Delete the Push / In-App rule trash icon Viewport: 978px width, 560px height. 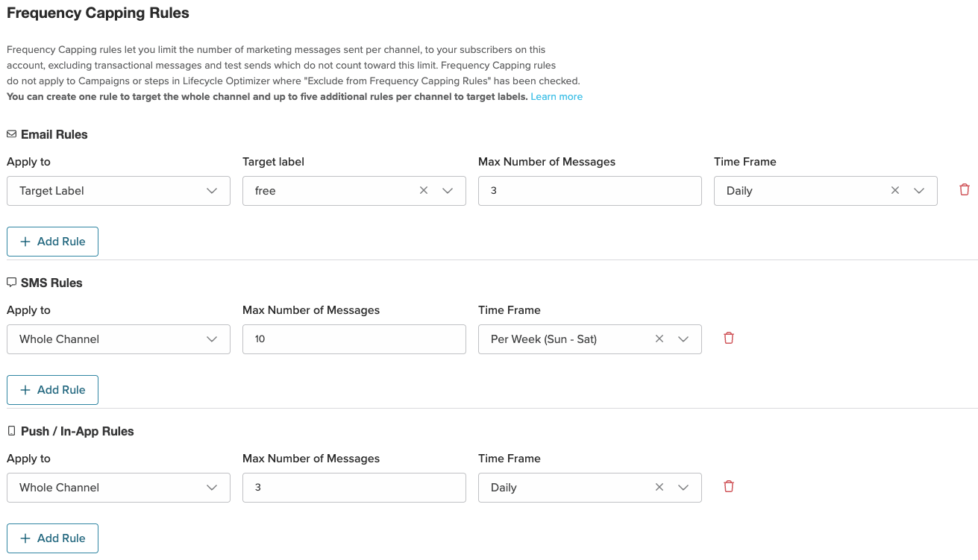click(x=729, y=487)
